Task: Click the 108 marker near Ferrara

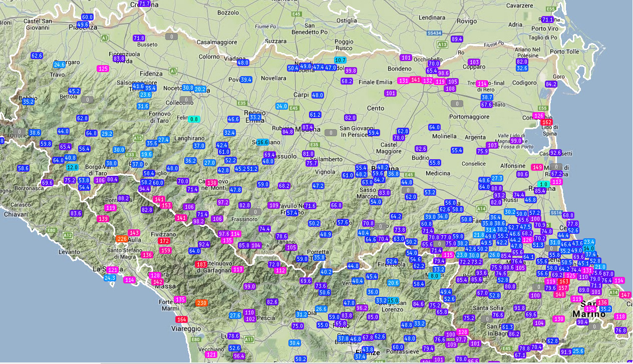Action: click(x=450, y=89)
